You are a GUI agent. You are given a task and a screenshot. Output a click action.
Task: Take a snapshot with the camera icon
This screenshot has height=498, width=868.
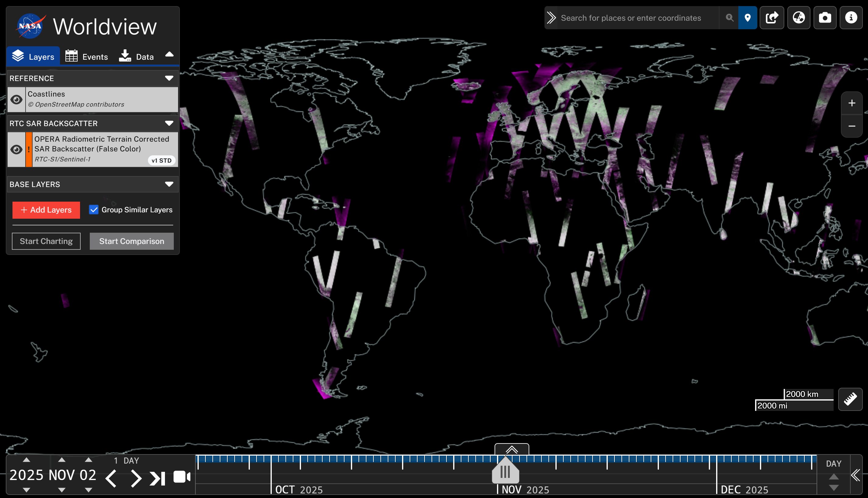click(825, 17)
